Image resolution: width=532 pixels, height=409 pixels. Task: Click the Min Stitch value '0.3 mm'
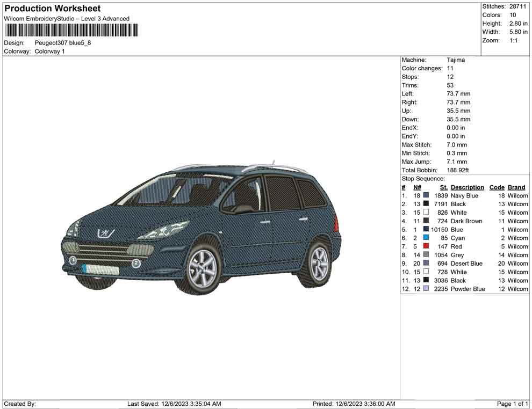[457, 153]
